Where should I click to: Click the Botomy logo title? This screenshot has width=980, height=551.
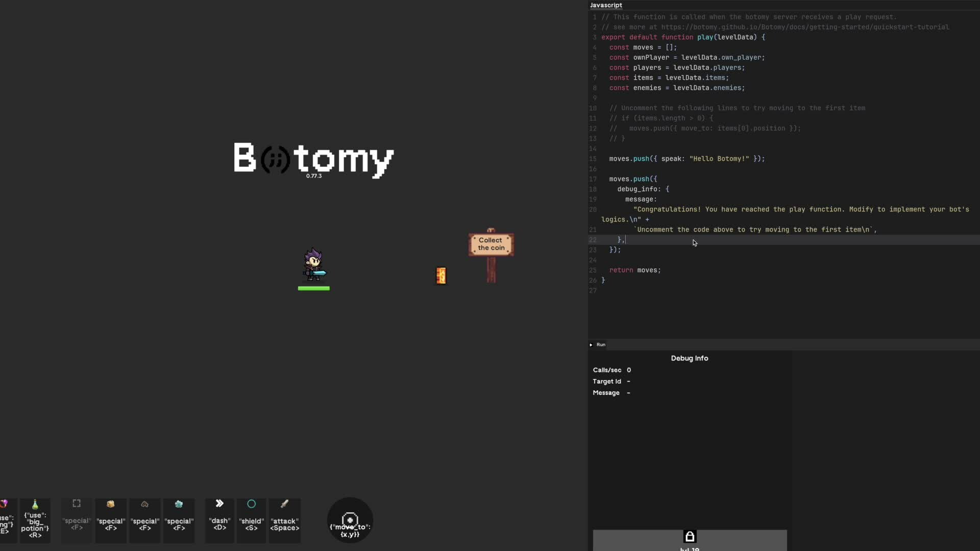tap(313, 159)
